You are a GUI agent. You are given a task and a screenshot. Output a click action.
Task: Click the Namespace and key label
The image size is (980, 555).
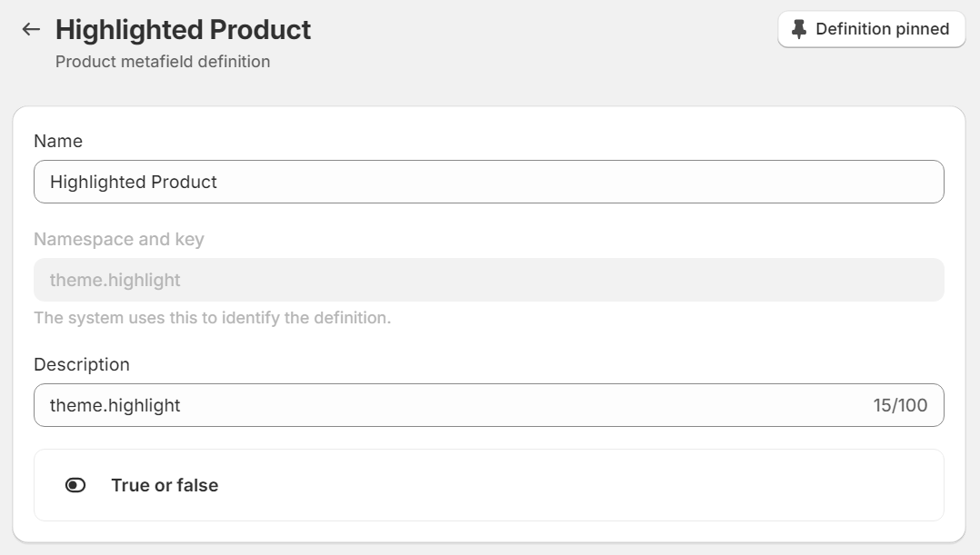(119, 239)
